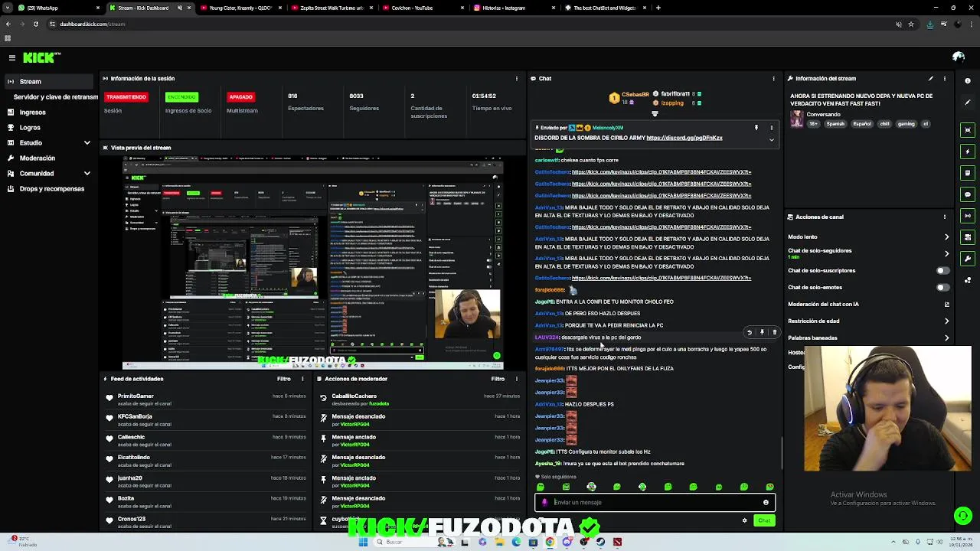Viewport: 980px width, 551px height.
Task: Open the Información del stream options menu
Action: pyautogui.click(x=945, y=79)
